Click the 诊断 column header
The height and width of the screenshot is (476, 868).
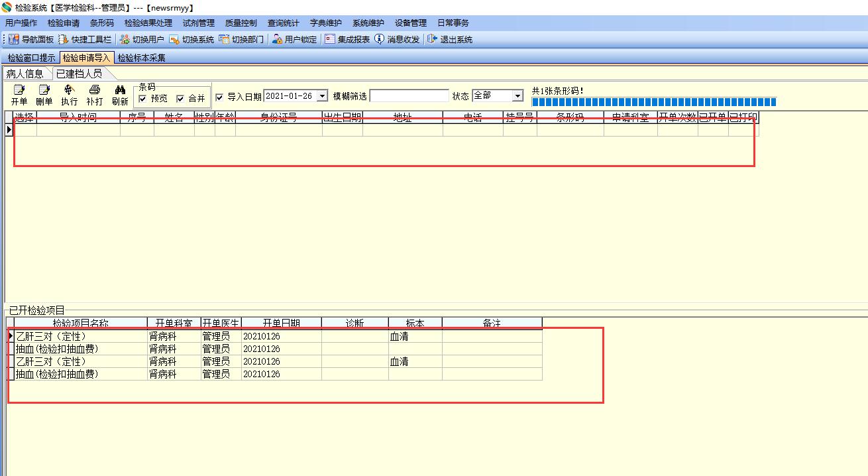tap(355, 324)
